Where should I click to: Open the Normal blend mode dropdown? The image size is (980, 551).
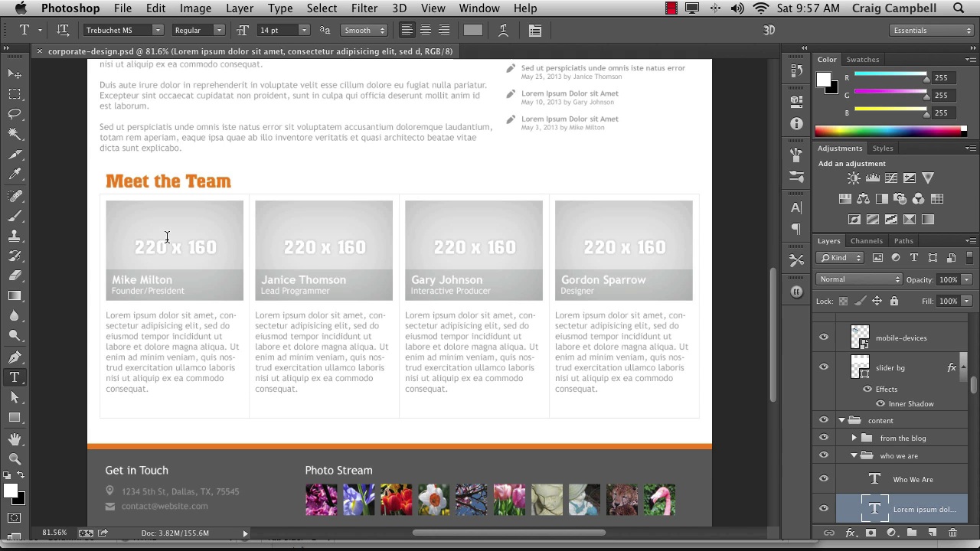[860, 279]
